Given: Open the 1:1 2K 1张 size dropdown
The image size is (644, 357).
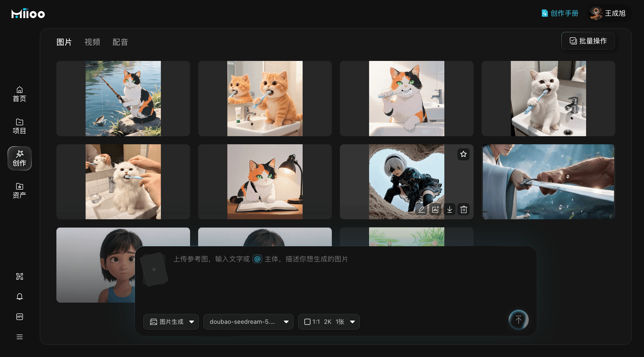Looking at the screenshot, I should 329,322.
